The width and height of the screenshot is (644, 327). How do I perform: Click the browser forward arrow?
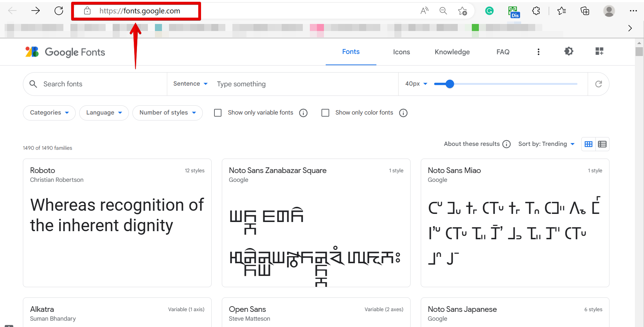(36, 11)
